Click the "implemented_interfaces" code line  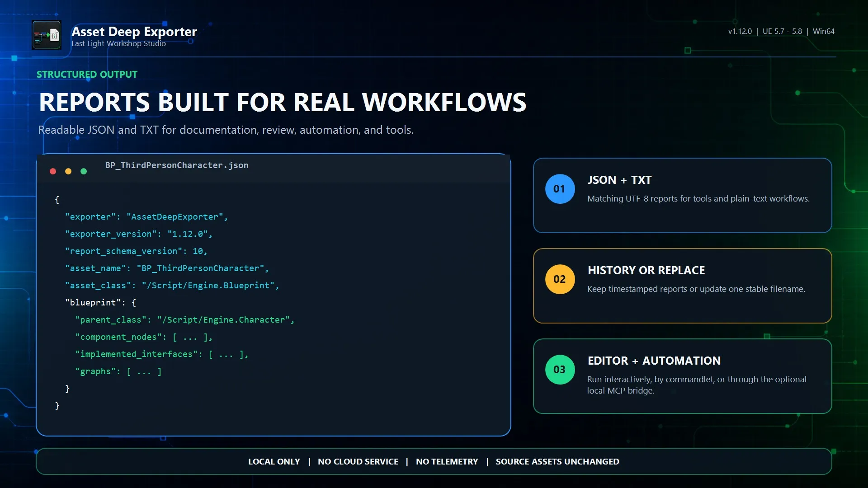coord(162,354)
